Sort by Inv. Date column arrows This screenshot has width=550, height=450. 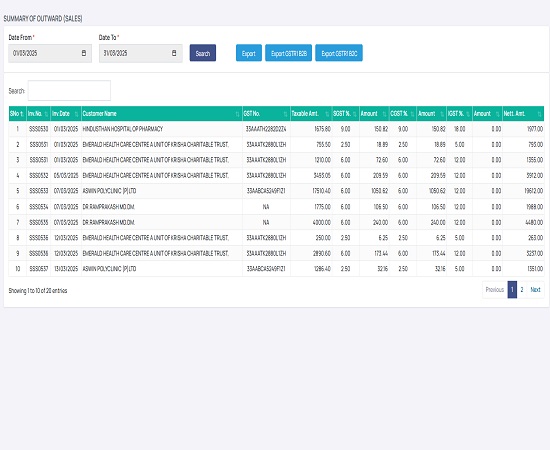point(76,114)
